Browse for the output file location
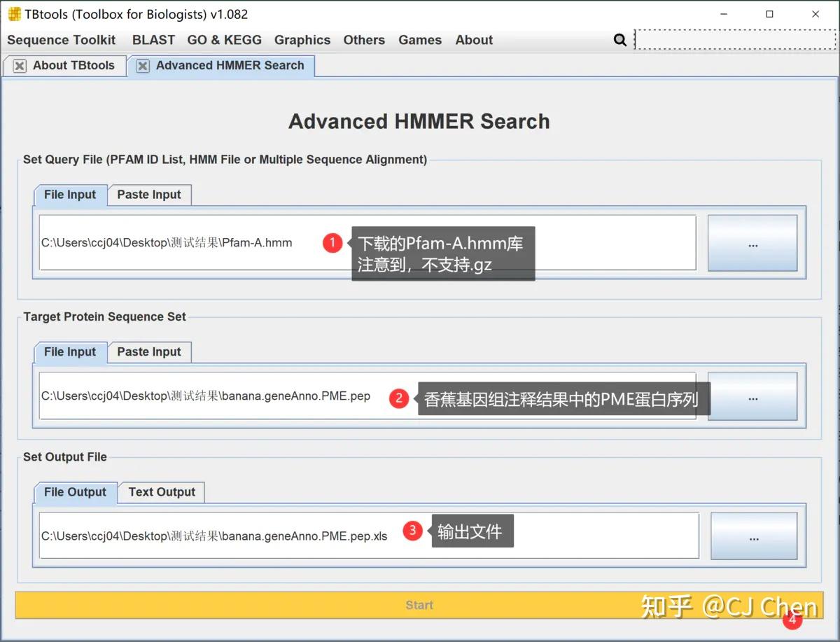 click(x=754, y=536)
